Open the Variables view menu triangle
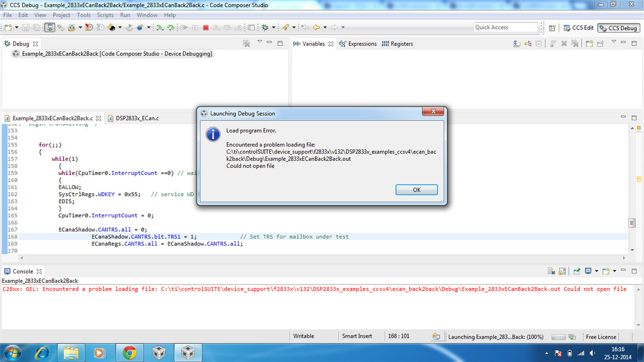Screen dimensions: 644x362 click(614, 42)
